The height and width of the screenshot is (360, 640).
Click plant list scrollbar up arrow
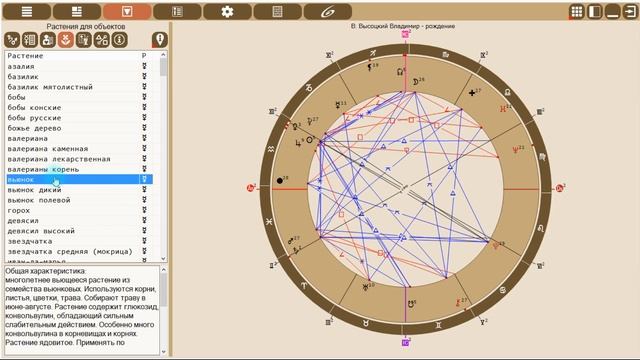163,55
